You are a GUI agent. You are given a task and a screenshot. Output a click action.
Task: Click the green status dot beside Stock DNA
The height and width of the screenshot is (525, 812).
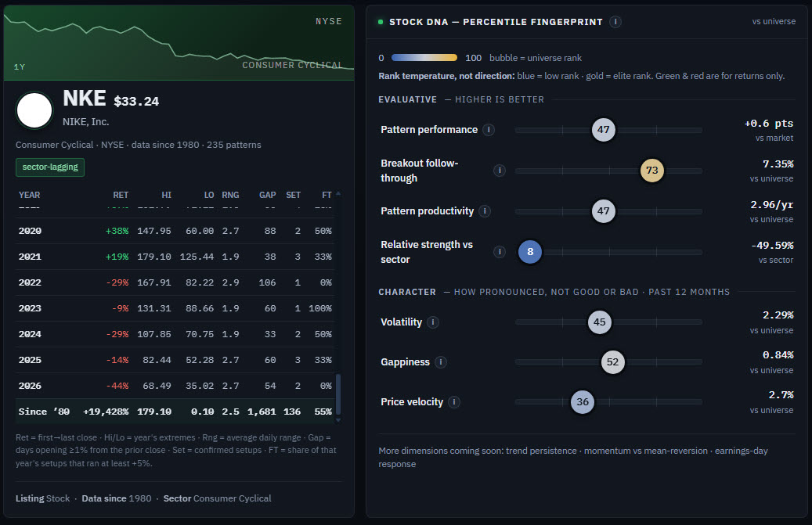click(381, 22)
